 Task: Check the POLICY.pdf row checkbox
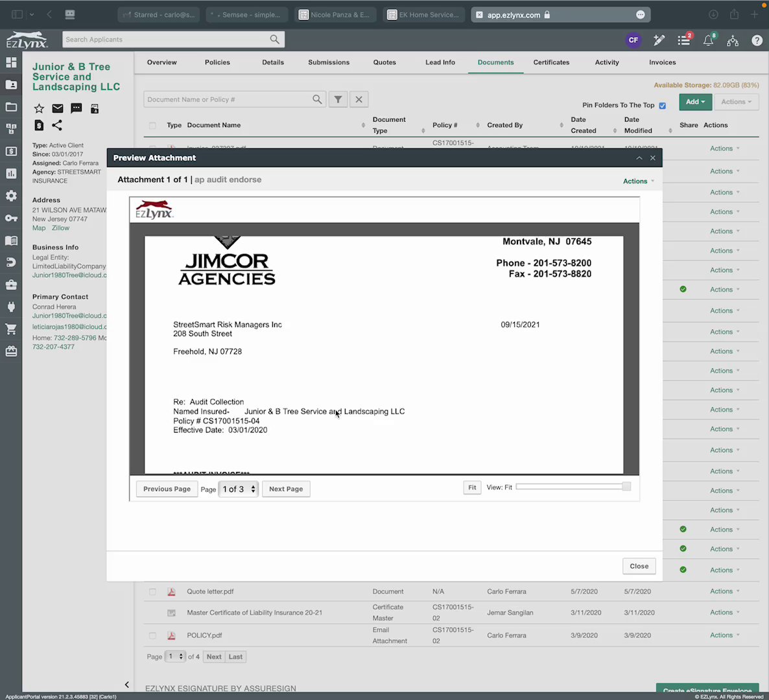[152, 635]
